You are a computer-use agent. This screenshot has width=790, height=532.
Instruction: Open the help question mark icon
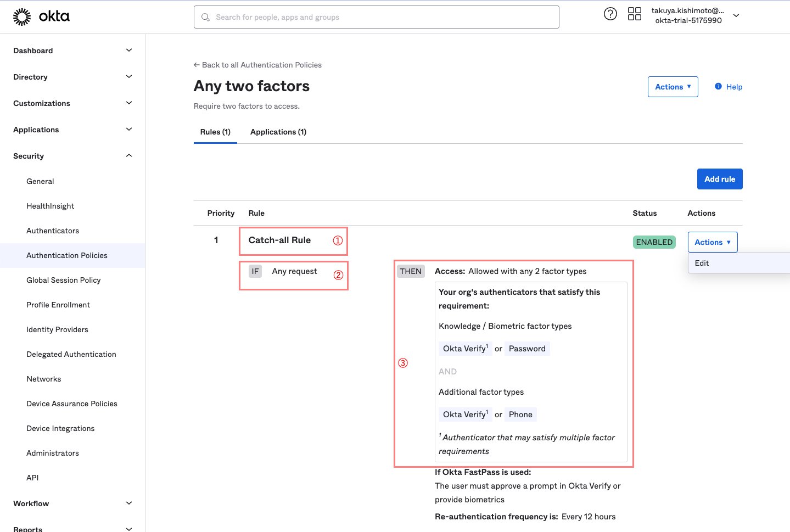610,14
